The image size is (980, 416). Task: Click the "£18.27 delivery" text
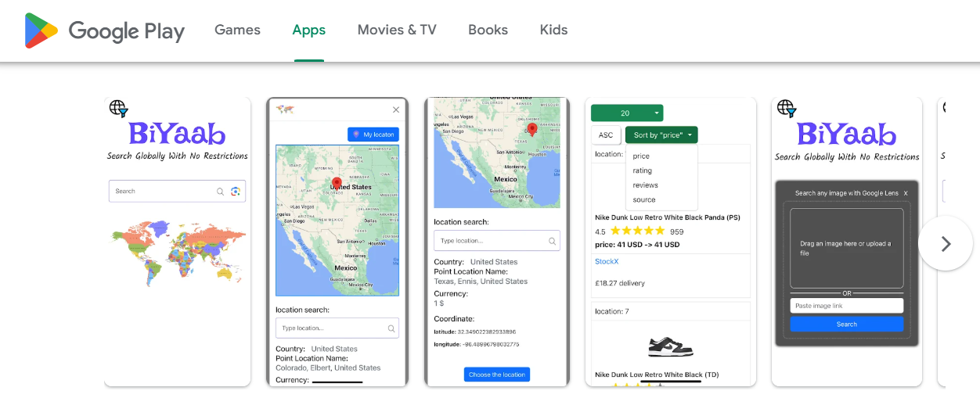pyautogui.click(x=620, y=283)
